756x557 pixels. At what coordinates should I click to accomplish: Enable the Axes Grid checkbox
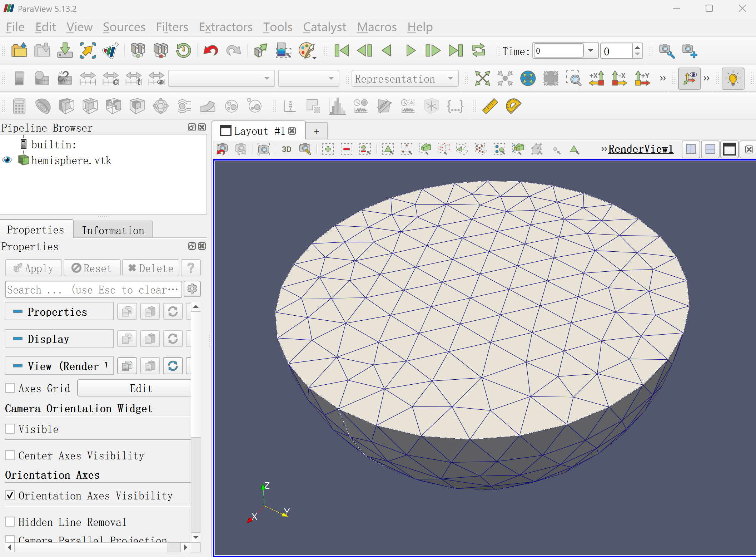coord(10,388)
